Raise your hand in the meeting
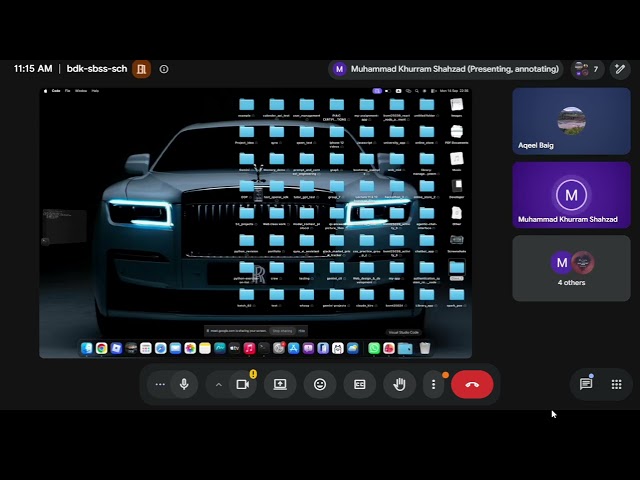The image size is (640, 480). (399, 384)
